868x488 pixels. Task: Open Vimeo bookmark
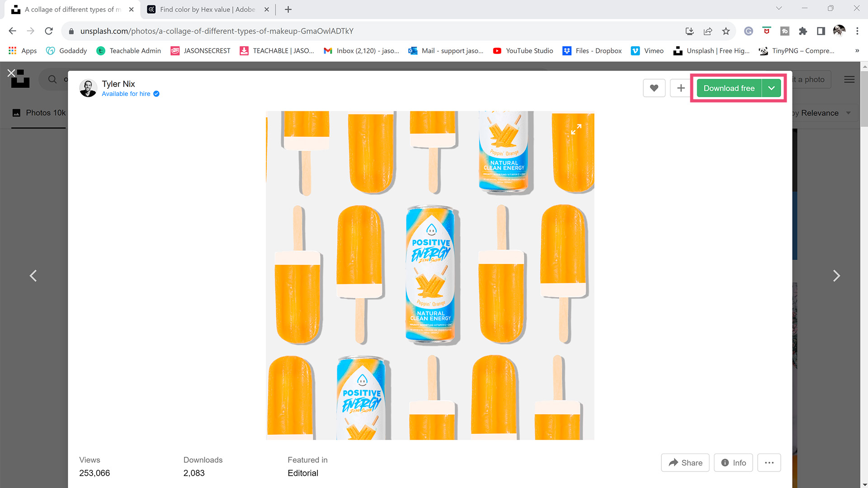(x=647, y=51)
